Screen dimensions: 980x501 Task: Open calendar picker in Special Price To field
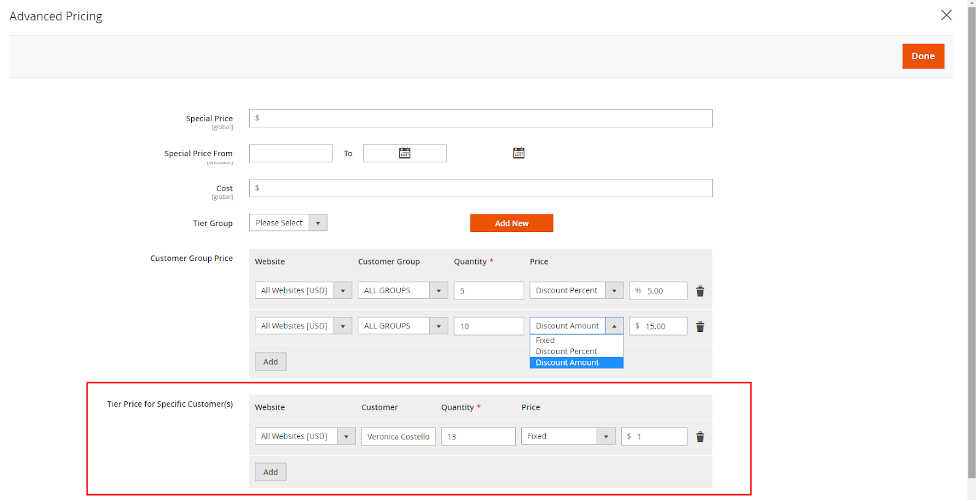tap(404, 153)
